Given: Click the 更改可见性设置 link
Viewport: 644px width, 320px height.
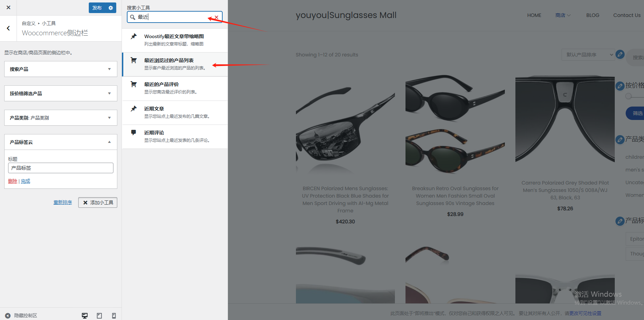Looking at the screenshot, I should click(585, 313).
